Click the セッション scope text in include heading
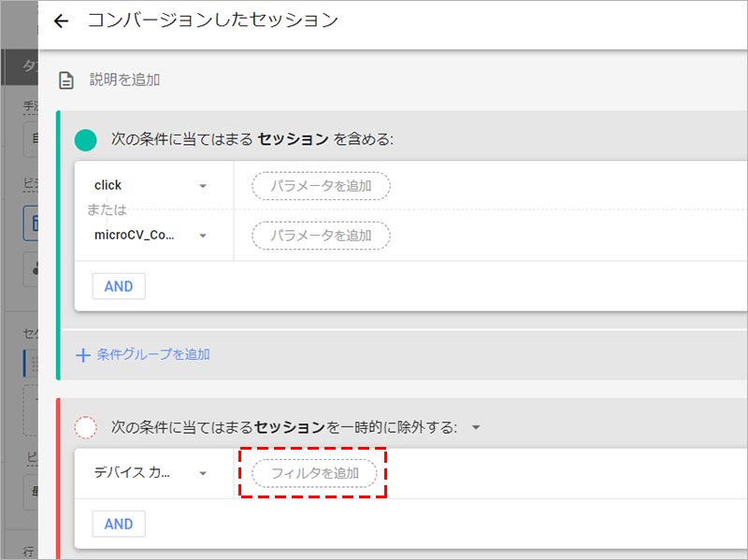This screenshot has width=748, height=560. coord(293,139)
